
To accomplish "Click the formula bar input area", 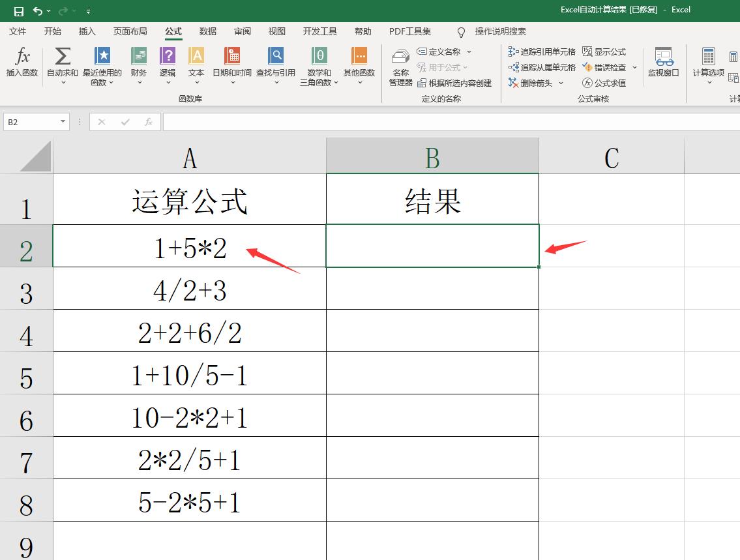I will 451,122.
